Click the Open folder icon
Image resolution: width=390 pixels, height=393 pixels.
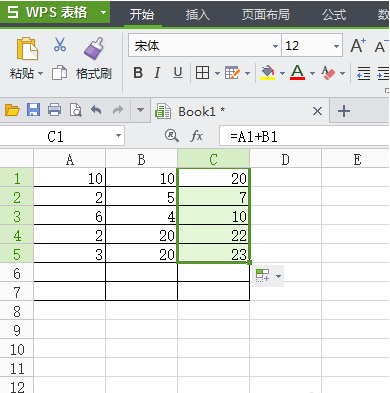pos(12,110)
